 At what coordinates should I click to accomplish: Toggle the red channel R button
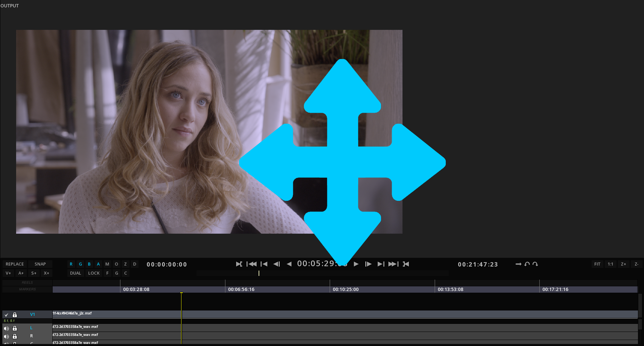tap(71, 264)
